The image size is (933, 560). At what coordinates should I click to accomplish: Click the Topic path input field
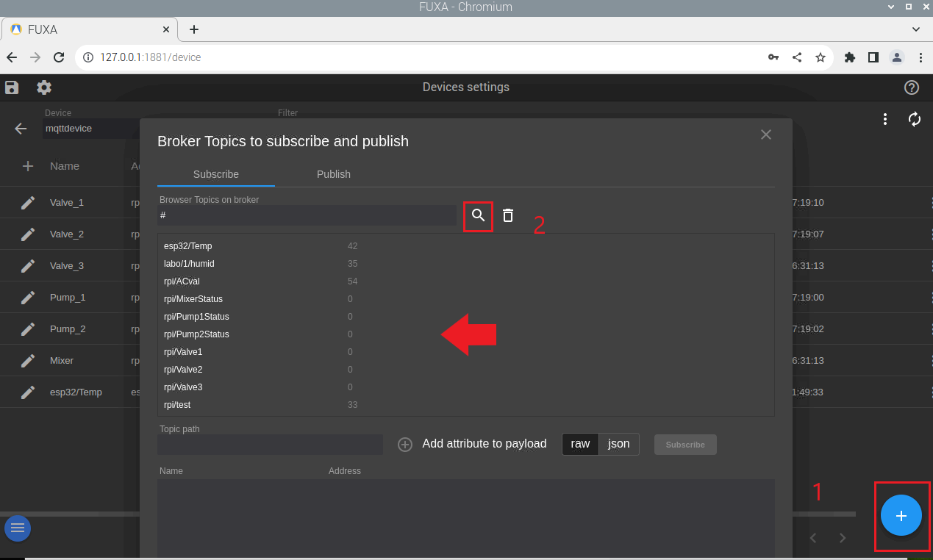pos(270,445)
